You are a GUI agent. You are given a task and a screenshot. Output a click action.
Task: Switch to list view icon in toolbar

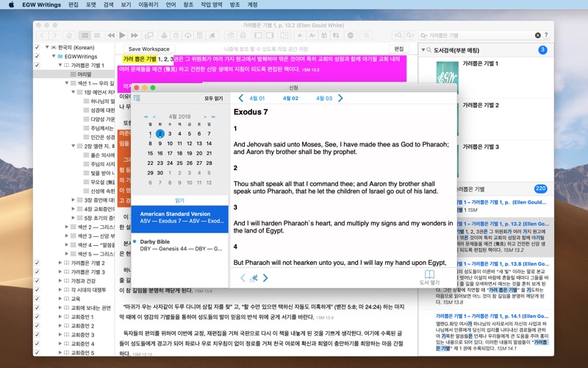click(97, 35)
